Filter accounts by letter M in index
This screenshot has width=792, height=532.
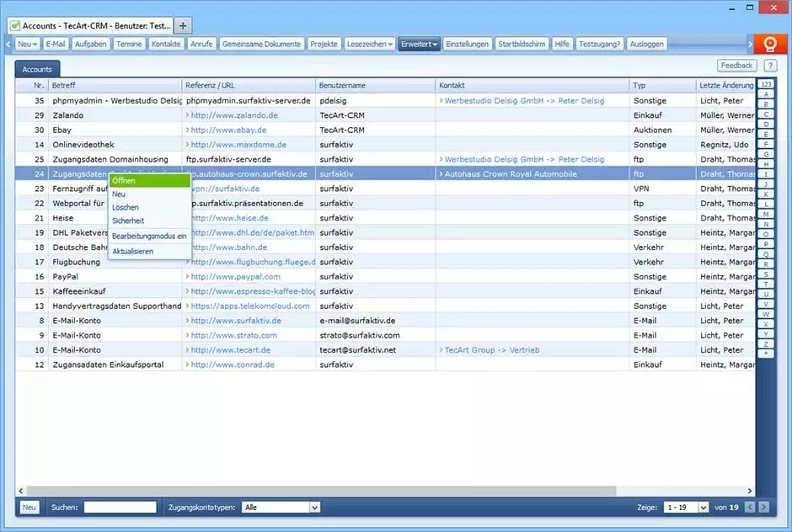point(765,214)
